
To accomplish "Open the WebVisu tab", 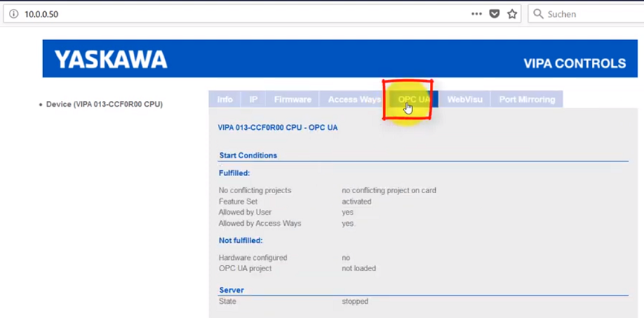I will (465, 100).
